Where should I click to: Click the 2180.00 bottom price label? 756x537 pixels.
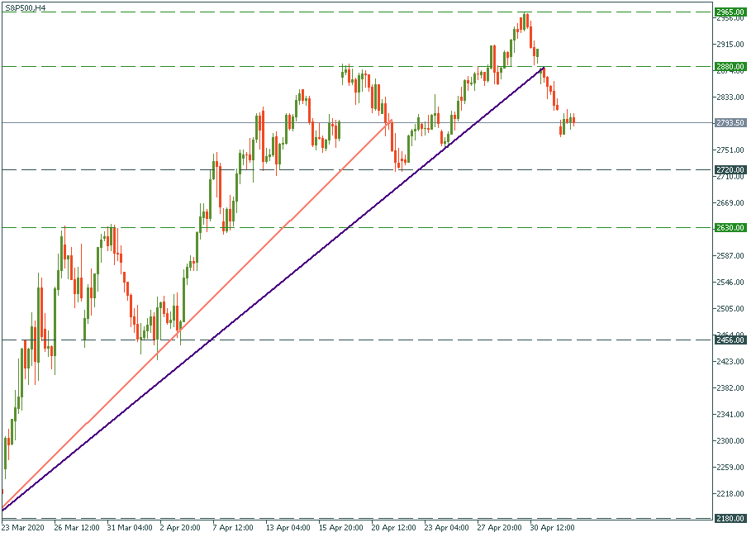(730, 519)
